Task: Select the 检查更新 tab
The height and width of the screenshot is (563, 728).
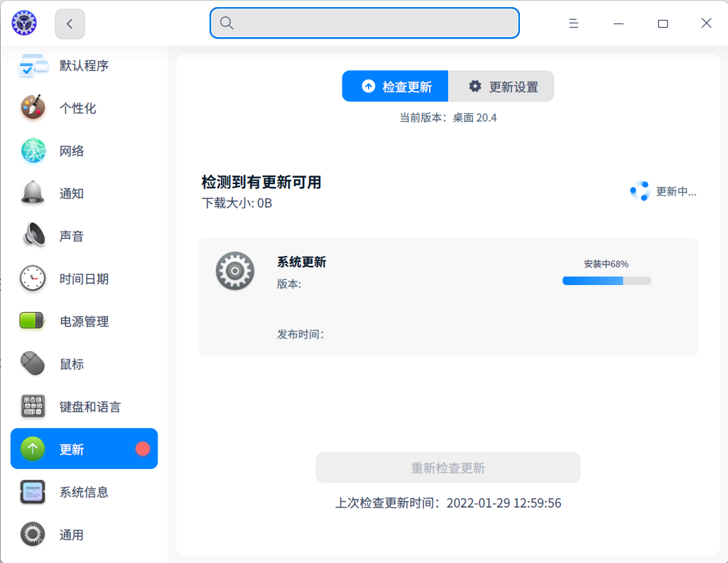Action: click(395, 85)
